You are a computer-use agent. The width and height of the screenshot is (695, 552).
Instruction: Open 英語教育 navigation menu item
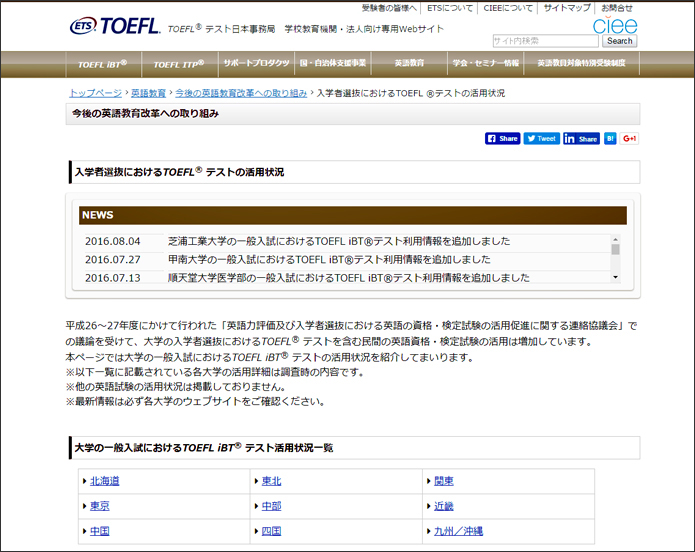pyautogui.click(x=410, y=63)
